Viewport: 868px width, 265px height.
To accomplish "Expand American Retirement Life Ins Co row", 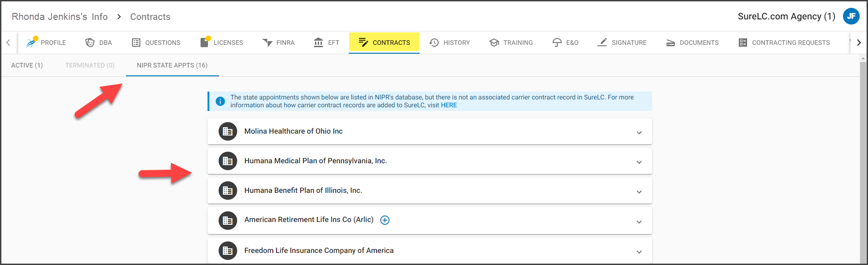I will [x=639, y=222].
